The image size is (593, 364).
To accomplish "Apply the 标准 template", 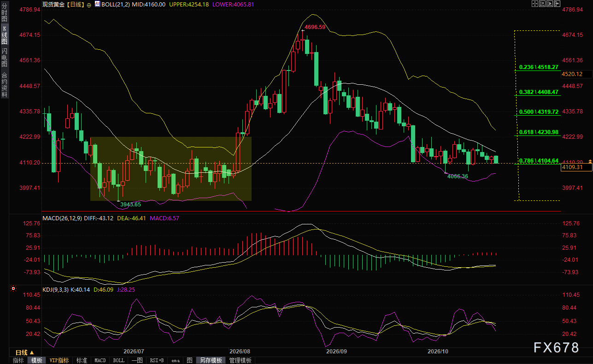I will (82, 360).
